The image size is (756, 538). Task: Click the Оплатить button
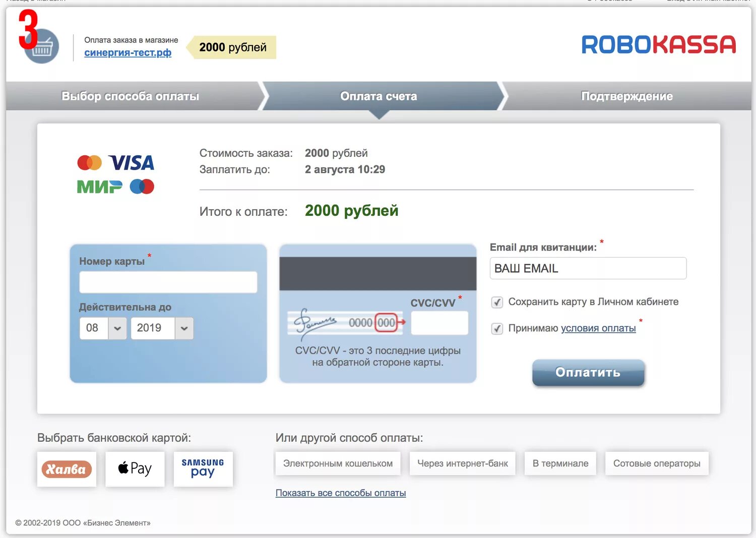[588, 373]
